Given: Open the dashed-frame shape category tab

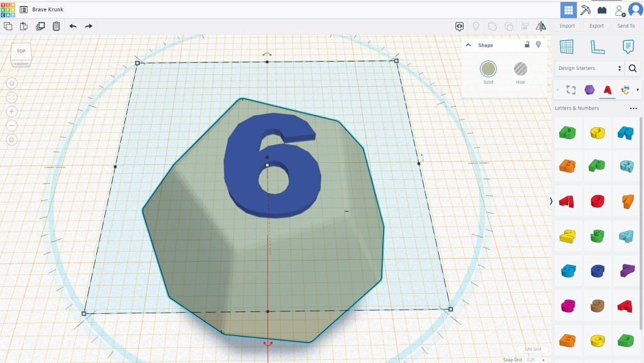Looking at the screenshot, I should click(571, 89).
